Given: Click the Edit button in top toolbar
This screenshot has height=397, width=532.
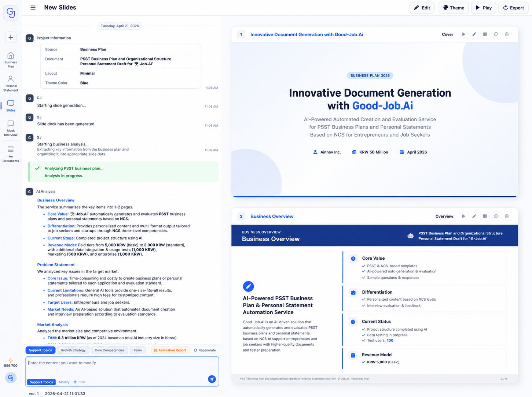Looking at the screenshot, I should (422, 8).
